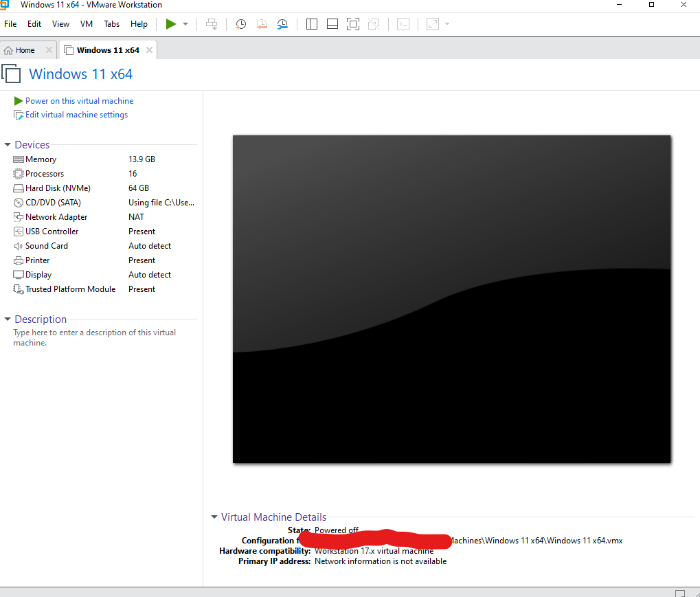Click the Unity mode icon
Viewport: 700px width, 597px height.
pyautogui.click(x=374, y=24)
